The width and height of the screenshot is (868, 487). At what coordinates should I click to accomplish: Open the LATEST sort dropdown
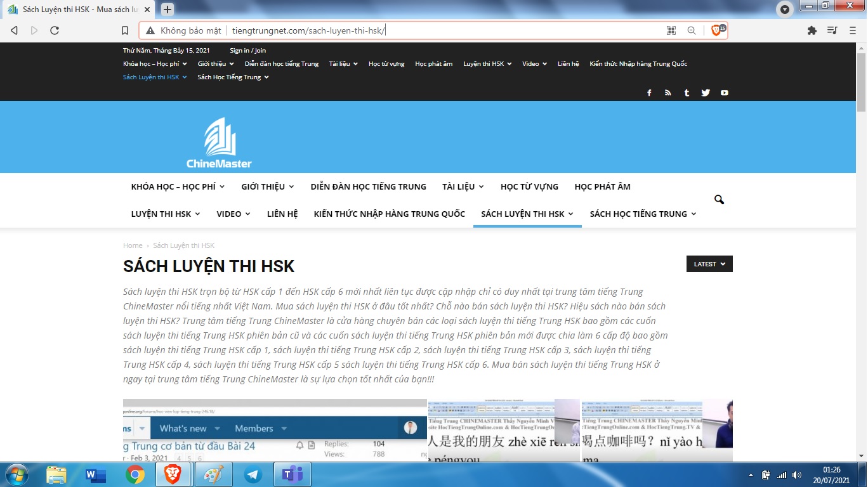point(709,264)
